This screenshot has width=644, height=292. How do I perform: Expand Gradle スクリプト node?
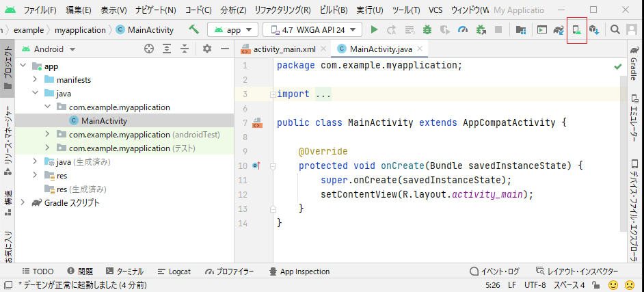point(23,202)
